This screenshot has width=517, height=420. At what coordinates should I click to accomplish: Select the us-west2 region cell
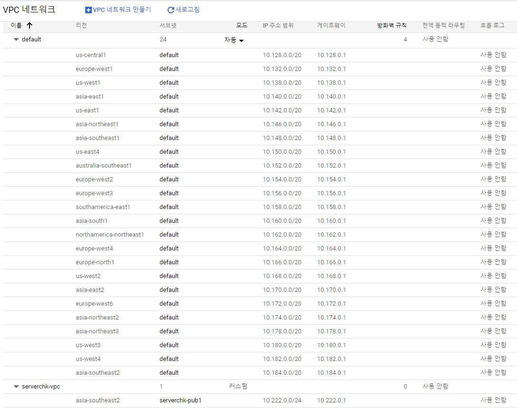point(88,276)
